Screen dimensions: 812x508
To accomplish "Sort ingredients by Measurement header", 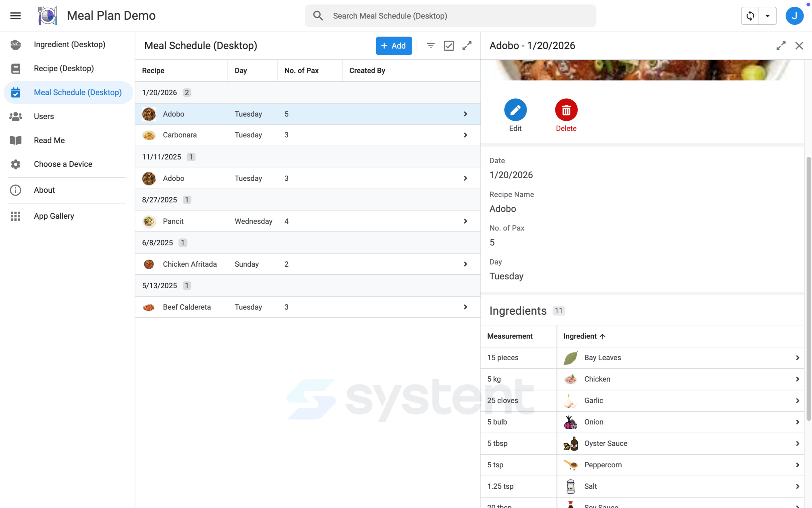I will coord(510,336).
